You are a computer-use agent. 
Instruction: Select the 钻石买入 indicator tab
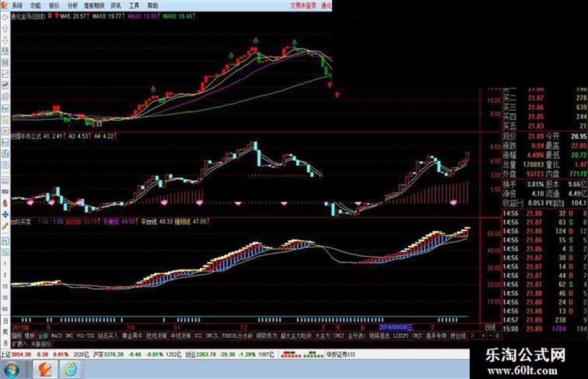pos(108,336)
